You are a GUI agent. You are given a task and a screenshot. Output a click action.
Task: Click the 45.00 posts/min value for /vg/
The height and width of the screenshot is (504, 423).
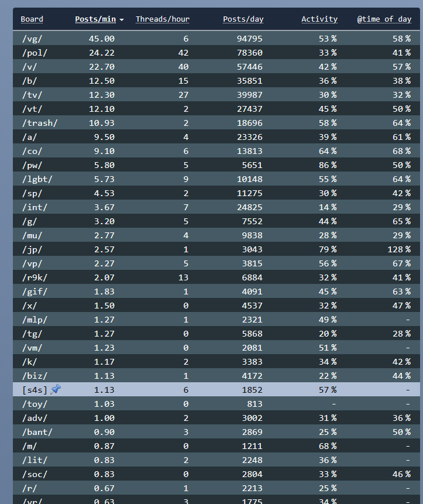[x=102, y=39]
